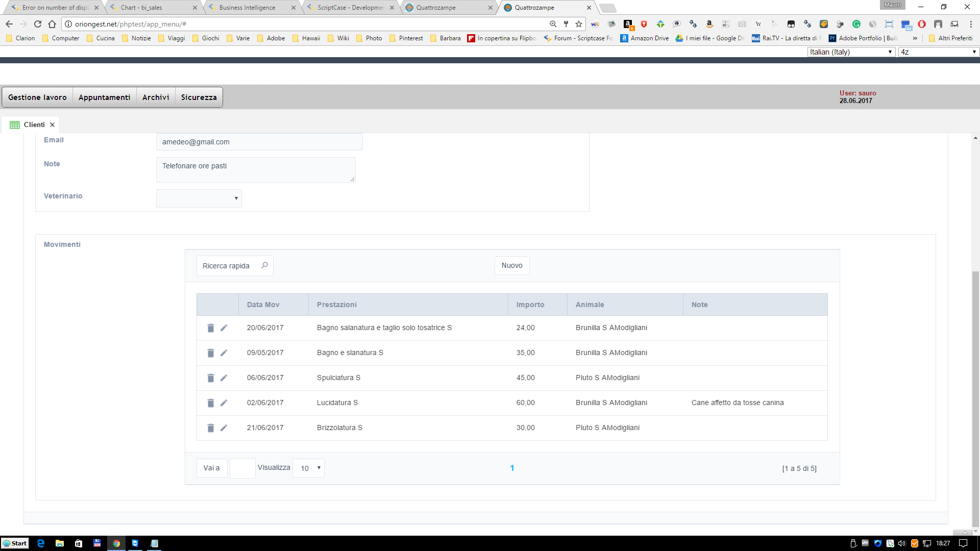
Task: Click the browser back arrow
Action: tap(9, 24)
